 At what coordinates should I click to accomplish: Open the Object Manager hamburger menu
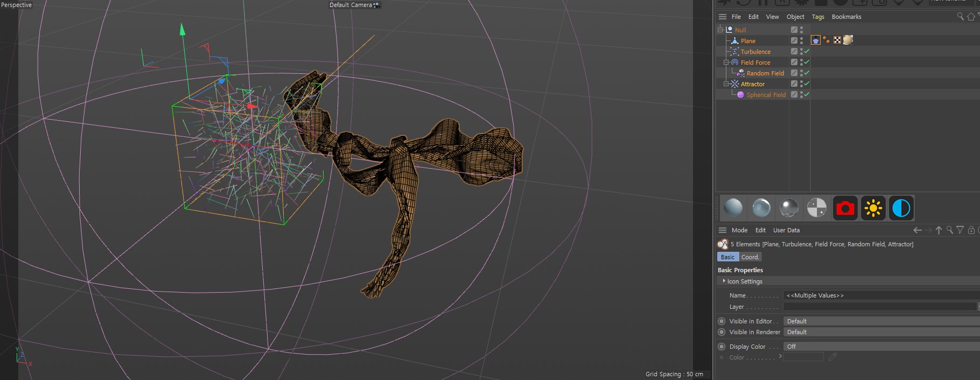[723, 17]
